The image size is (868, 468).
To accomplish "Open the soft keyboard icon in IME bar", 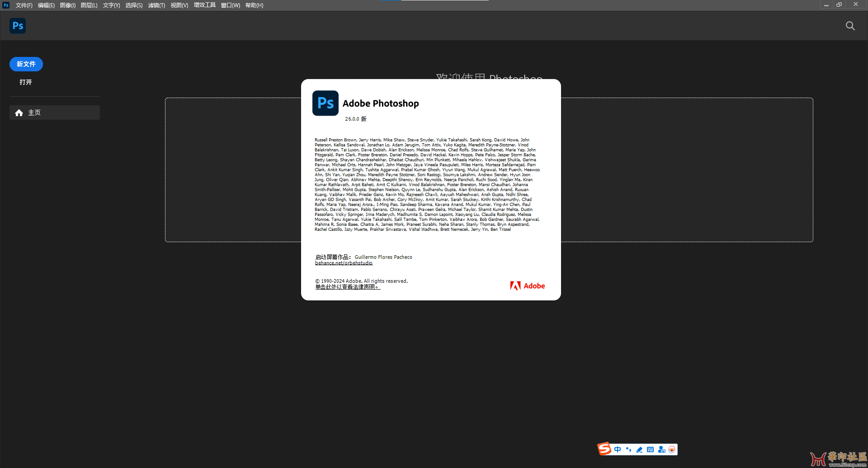I will pos(650,449).
